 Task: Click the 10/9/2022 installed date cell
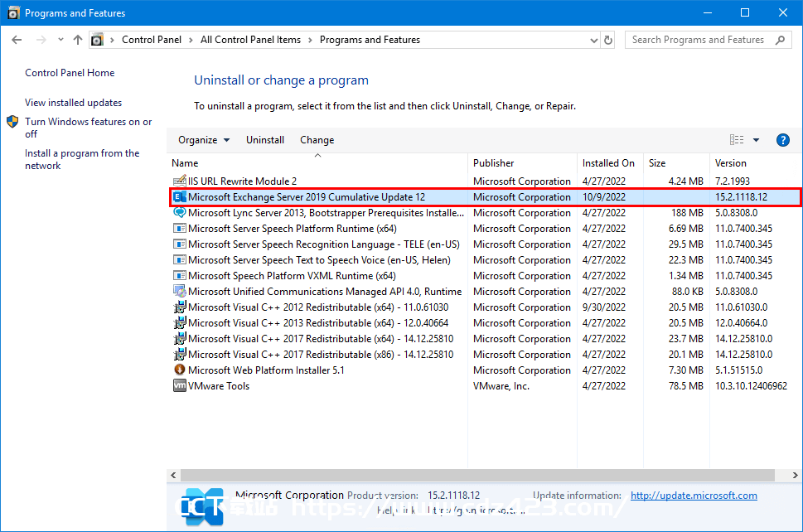604,197
